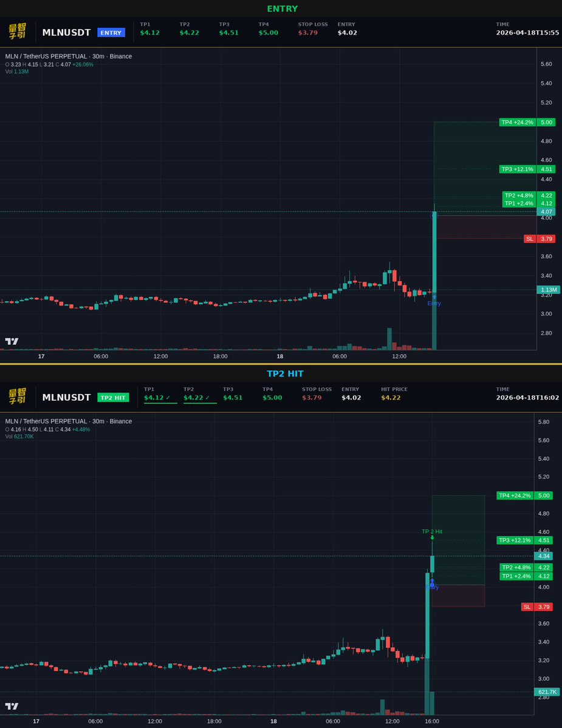Click the teal 1.13M volume label on the price scale
562x728 pixels.
click(x=547, y=290)
